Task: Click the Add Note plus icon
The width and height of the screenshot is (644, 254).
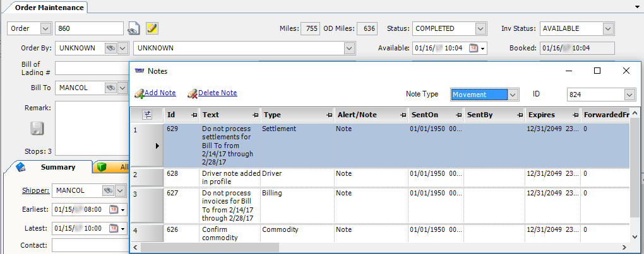Action: pos(140,93)
